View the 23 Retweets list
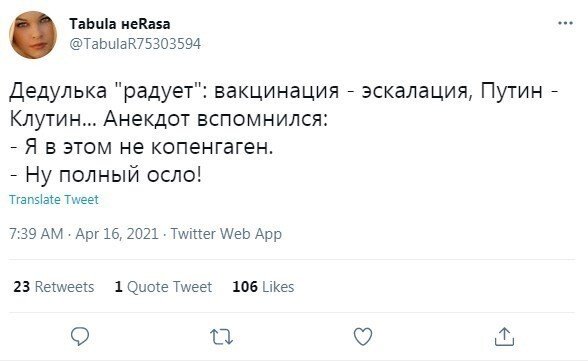 point(54,287)
